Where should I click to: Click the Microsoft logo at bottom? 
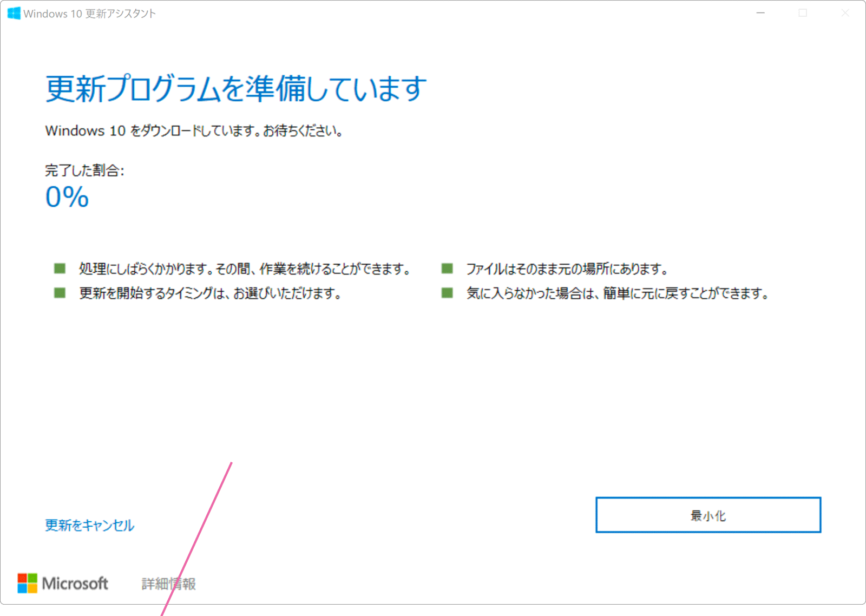pyautogui.click(x=63, y=583)
